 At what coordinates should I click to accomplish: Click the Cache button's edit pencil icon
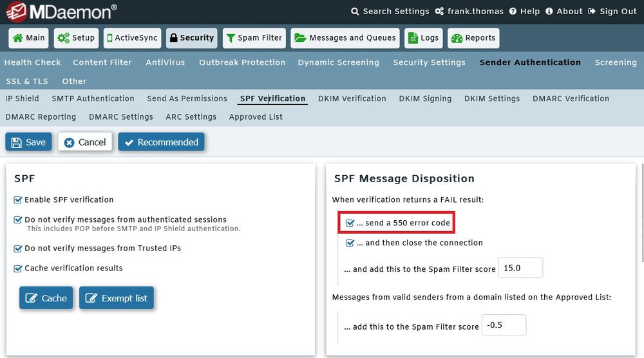pos(31,297)
